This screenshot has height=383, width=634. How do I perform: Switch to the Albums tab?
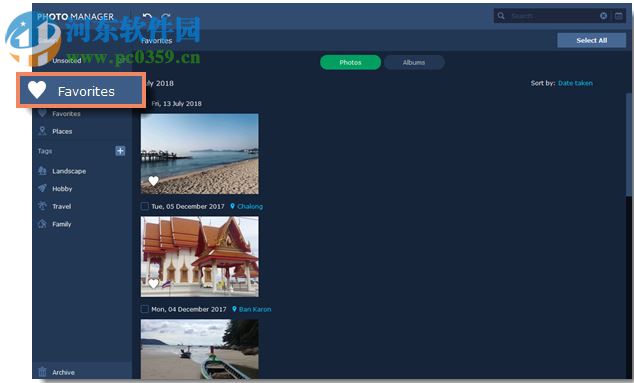coord(414,62)
